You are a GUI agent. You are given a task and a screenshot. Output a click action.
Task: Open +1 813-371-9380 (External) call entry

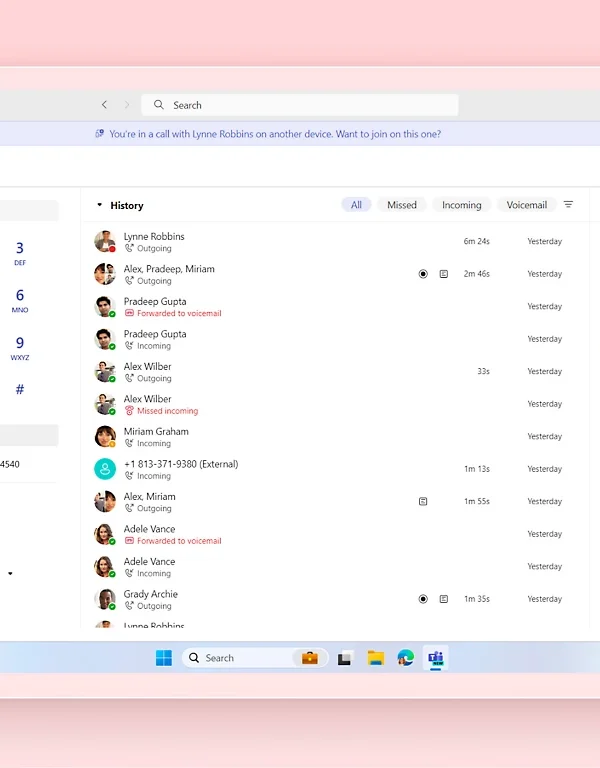point(336,469)
